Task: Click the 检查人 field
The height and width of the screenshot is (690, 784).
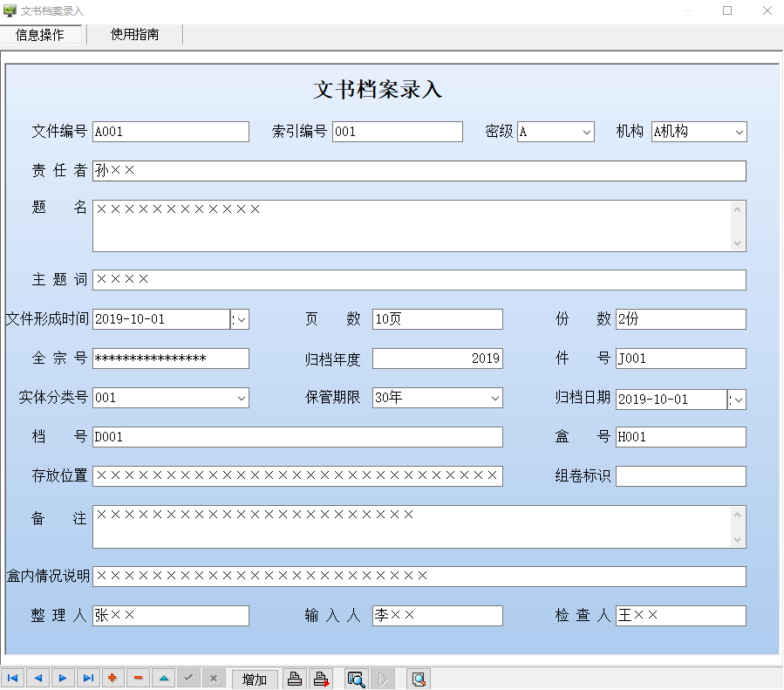Action: (x=681, y=616)
